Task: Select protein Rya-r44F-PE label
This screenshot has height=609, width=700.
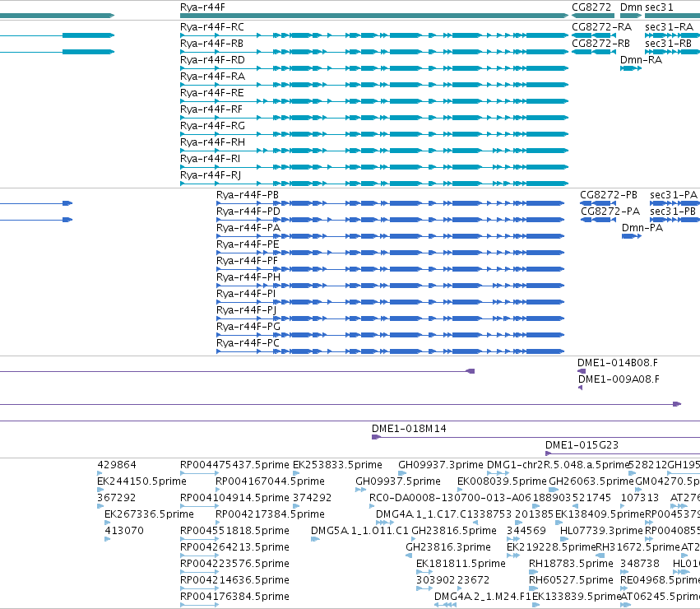Action: 248,244
